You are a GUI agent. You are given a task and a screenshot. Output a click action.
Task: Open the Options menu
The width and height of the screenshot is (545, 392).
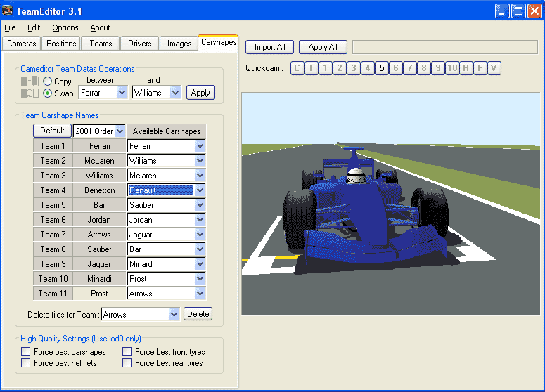(x=65, y=27)
